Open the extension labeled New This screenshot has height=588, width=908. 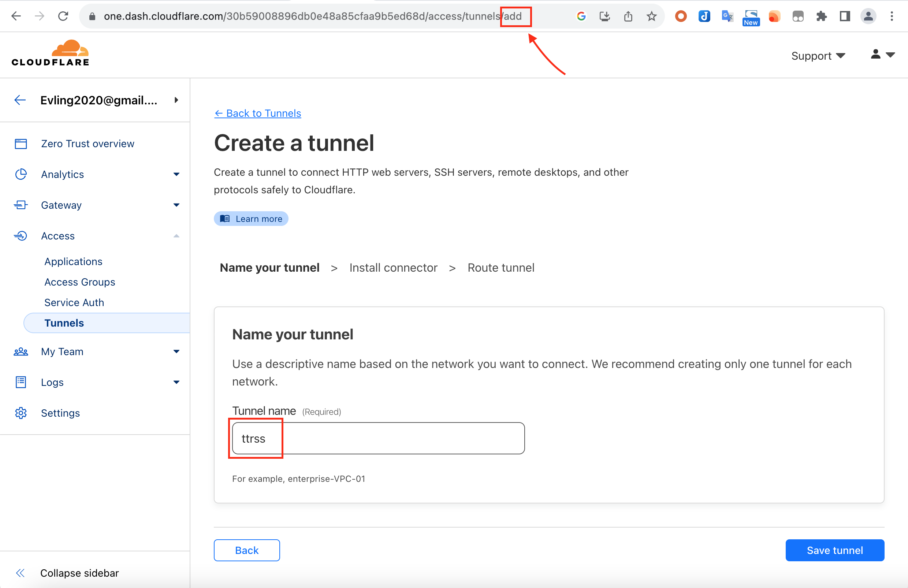(x=751, y=17)
